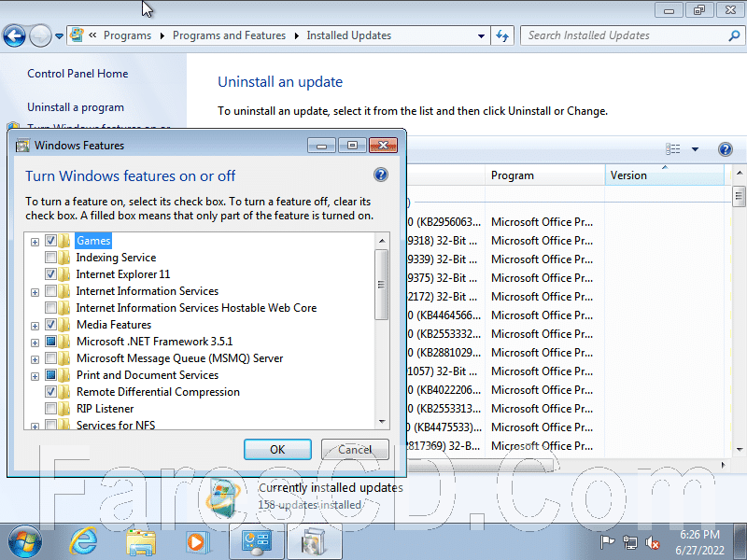Select the KB2956063 update row
Screen dimensions: 747x560
click(568, 222)
